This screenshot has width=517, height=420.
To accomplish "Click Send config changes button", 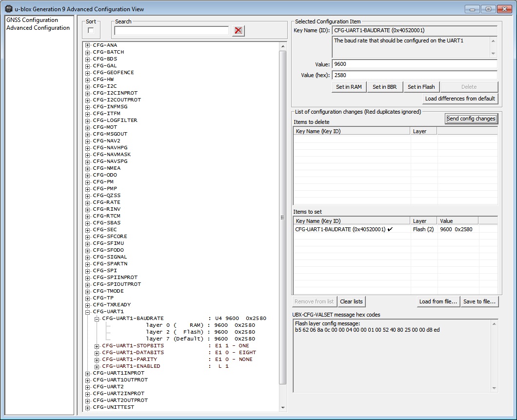I will pyautogui.click(x=471, y=119).
